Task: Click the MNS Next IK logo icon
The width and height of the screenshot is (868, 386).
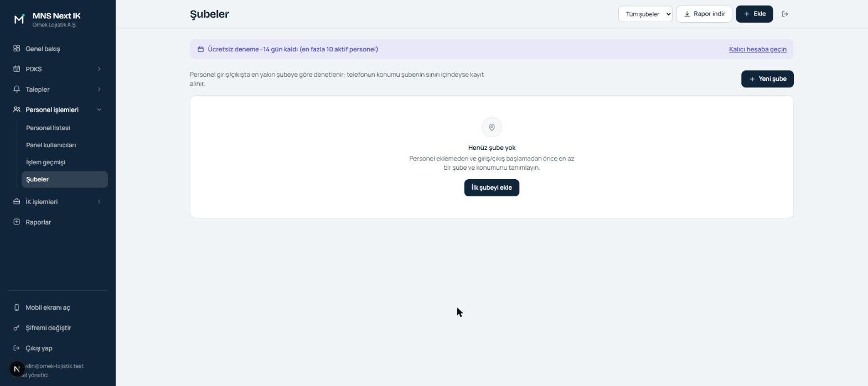Action: [x=19, y=19]
